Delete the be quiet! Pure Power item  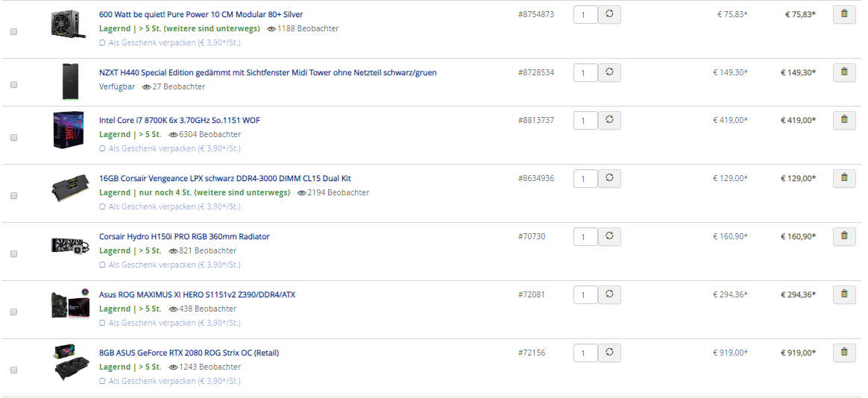843,14
